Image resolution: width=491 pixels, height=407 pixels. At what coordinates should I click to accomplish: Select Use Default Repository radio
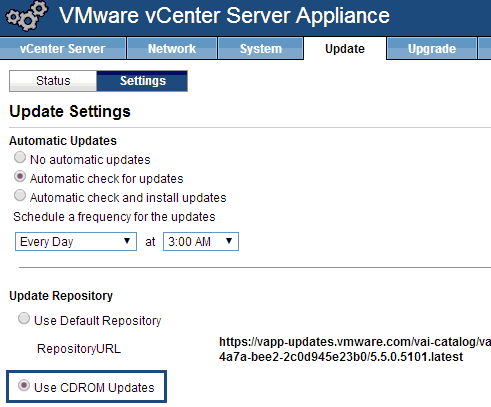(24, 318)
